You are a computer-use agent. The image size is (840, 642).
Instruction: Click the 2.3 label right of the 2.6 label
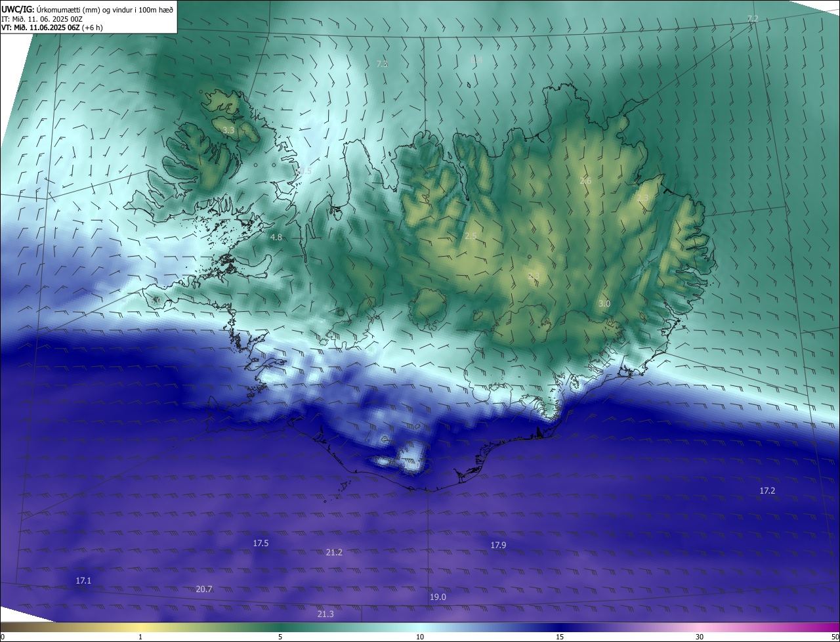(642, 198)
